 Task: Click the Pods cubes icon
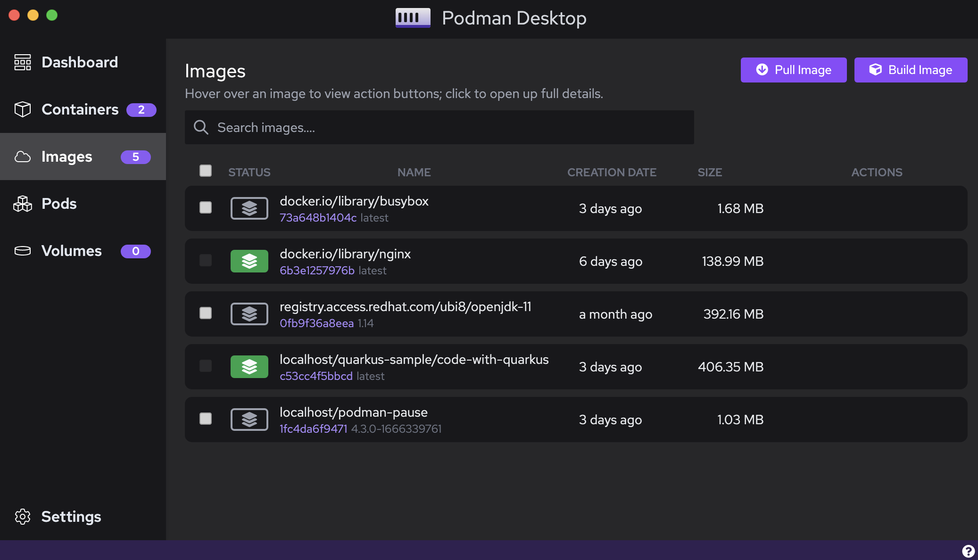(23, 204)
